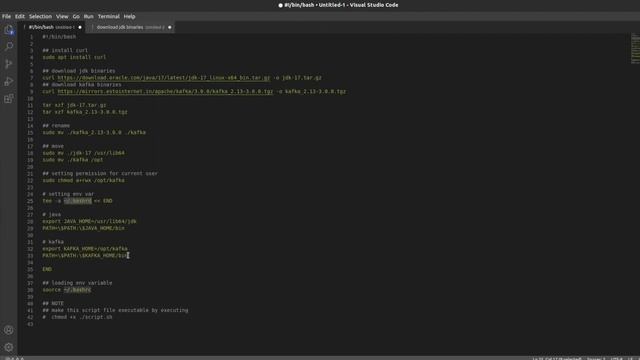Click the 'END' heredoc terminator line

point(47,269)
